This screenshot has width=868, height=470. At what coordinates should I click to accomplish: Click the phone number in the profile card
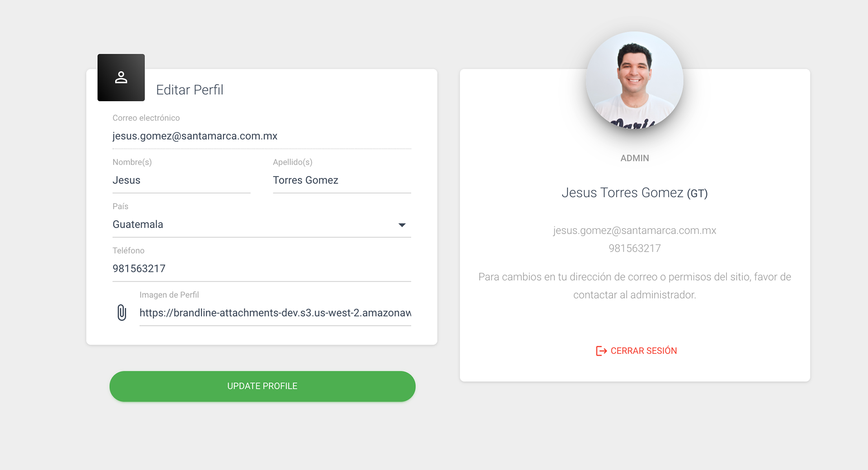635,249
